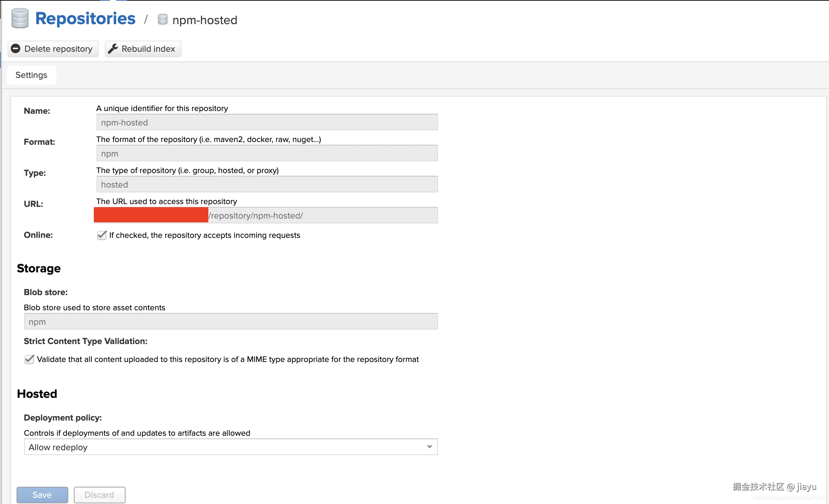
Task: Click the wrench icon on Rebuild index
Action: coord(113,49)
